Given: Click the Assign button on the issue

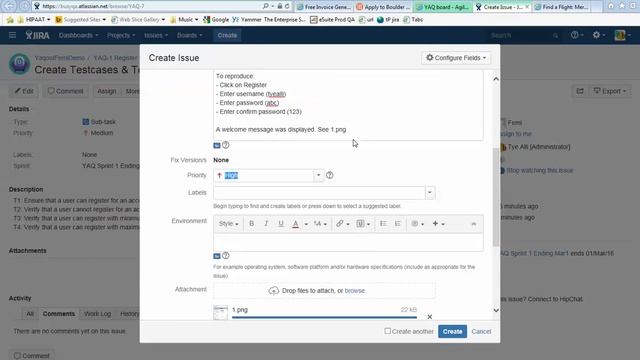Looking at the screenshot, I should click(x=107, y=91).
